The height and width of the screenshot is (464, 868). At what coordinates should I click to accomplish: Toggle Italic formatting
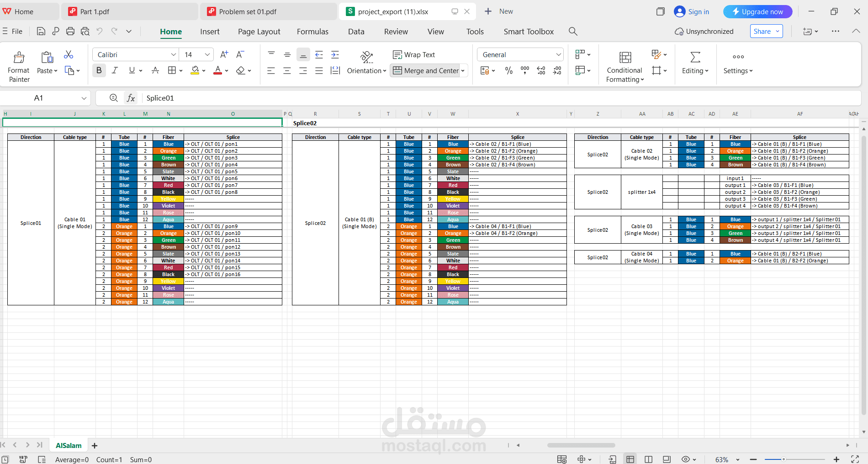pyautogui.click(x=115, y=70)
